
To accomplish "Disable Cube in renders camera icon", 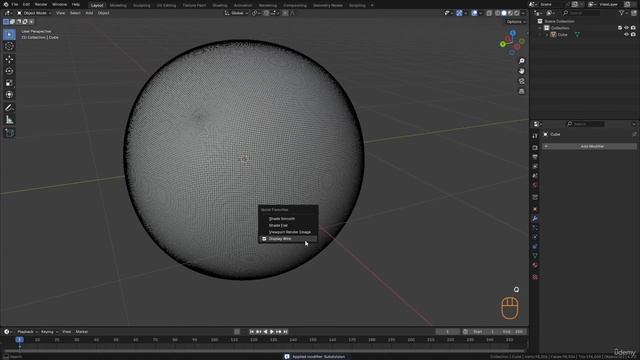I will coord(633,35).
